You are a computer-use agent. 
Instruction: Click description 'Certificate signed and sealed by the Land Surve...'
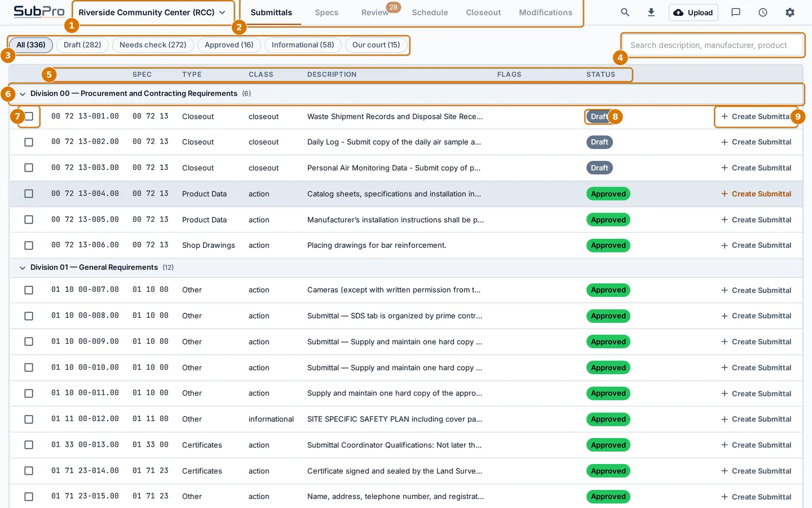pyautogui.click(x=395, y=471)
